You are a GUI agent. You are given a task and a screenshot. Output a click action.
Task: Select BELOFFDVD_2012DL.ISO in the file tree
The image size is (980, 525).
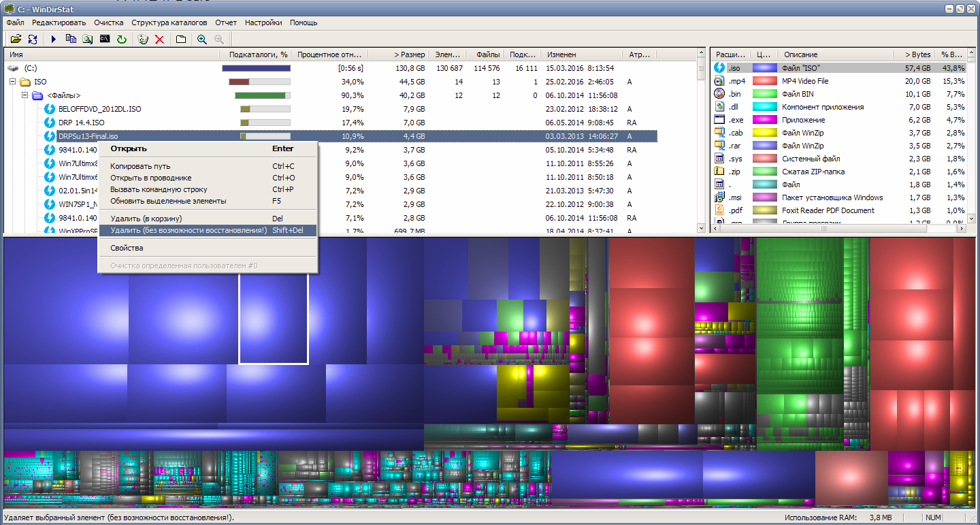(99, 109)
